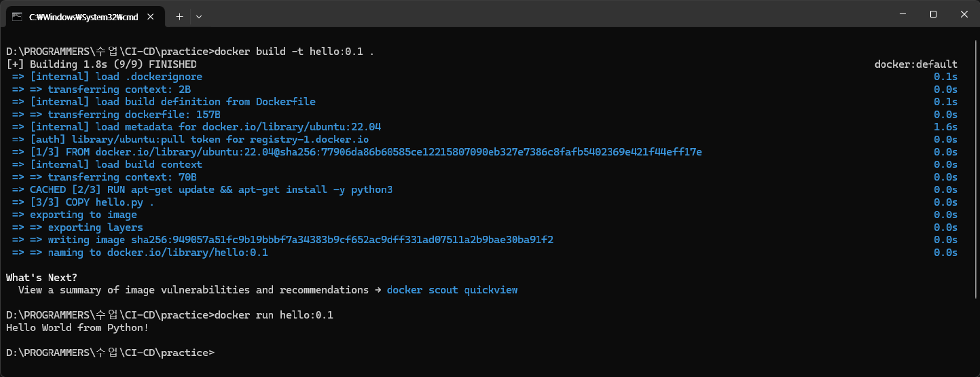Viewport: 980px width, 377px height.
Task: Click the terminal vertical scrollbar
Action: tap(975, 169)
